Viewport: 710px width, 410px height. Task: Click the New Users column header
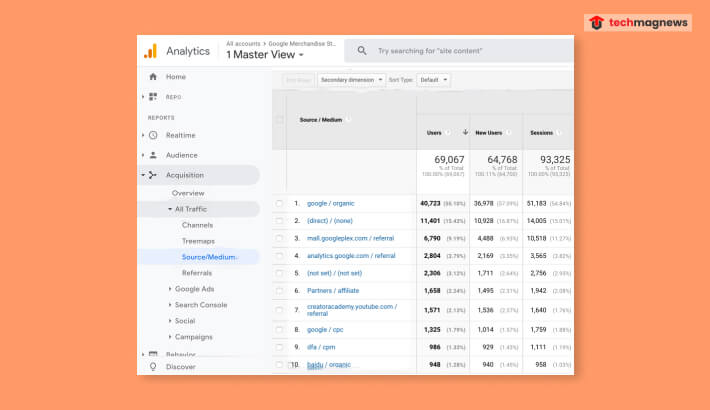[489, 133]
